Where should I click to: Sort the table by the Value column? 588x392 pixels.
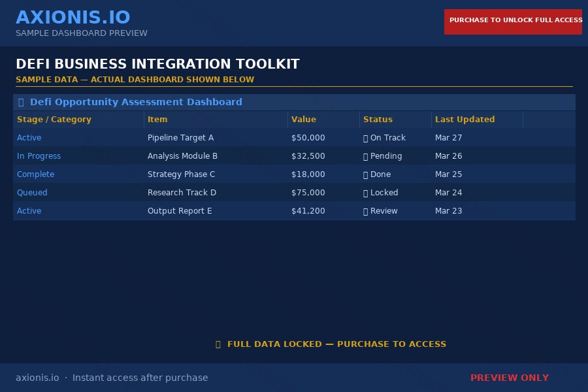pos(304,120)
